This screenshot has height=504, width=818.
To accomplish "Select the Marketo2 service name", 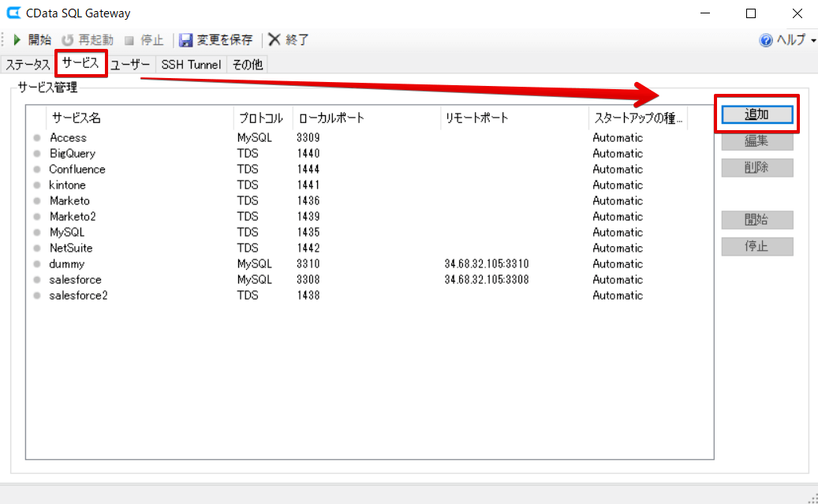I will pyautogui.click(x=73, y=217).
